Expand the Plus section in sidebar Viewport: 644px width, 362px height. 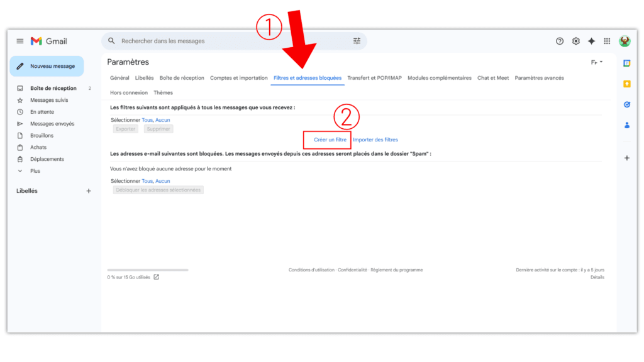(35, 171)
